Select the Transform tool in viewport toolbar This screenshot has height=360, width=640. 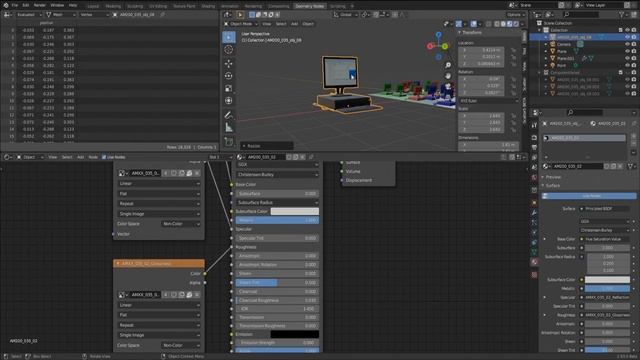pyautogui.click(x=229, y=101)
